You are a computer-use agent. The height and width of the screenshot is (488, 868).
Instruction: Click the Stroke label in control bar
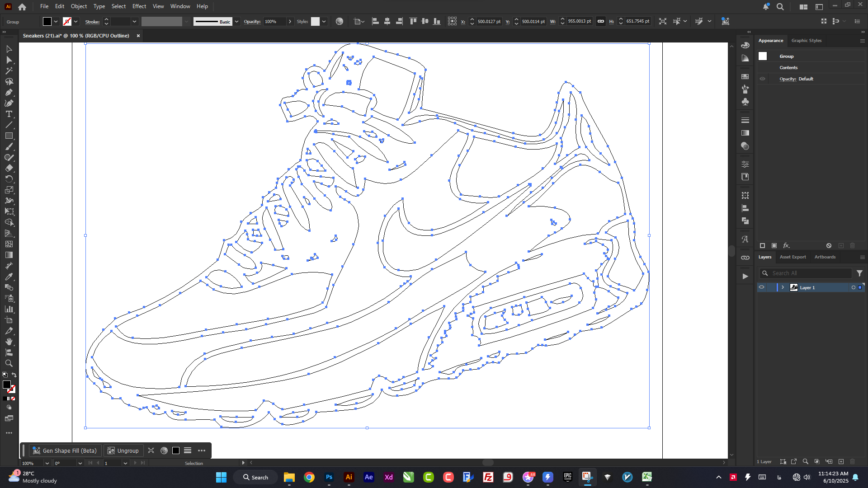[92, 22]
